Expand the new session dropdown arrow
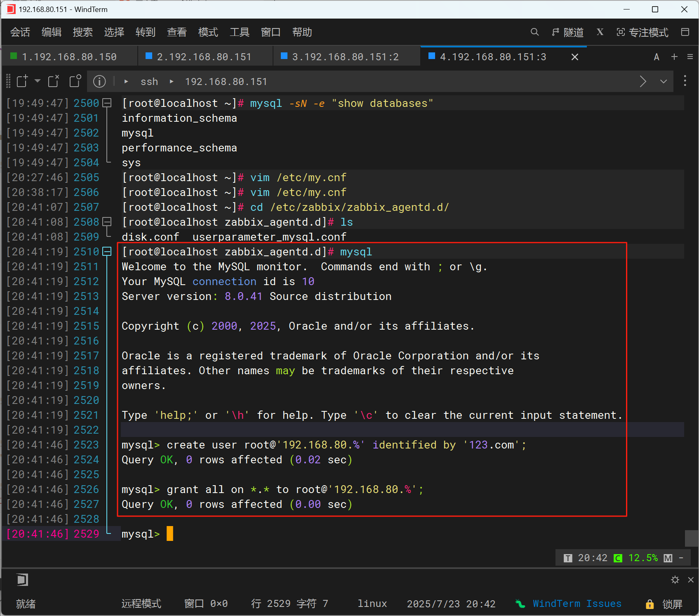 coord(38,81)
